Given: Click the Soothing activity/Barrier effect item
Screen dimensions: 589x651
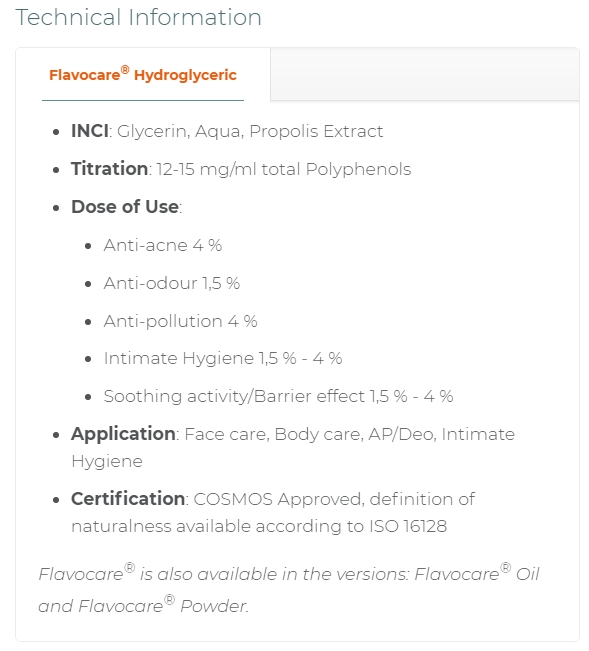Looking at the screenshot, I should (x=279, y=396).
